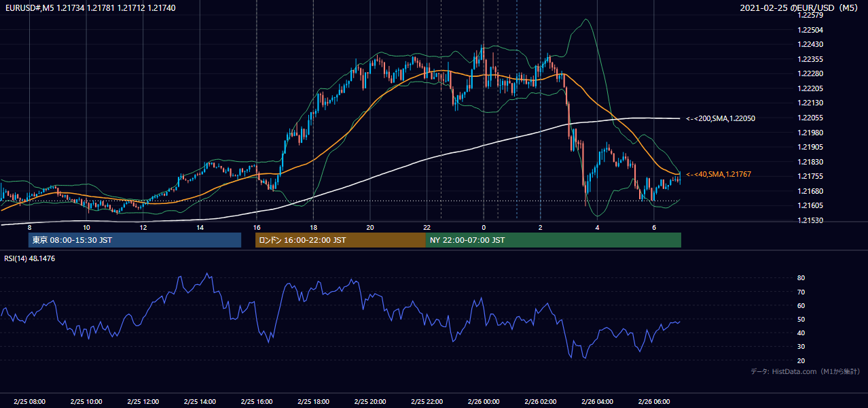Click the 2021-02-25 EUR/USD (M5) title

[x=800, y=7]
